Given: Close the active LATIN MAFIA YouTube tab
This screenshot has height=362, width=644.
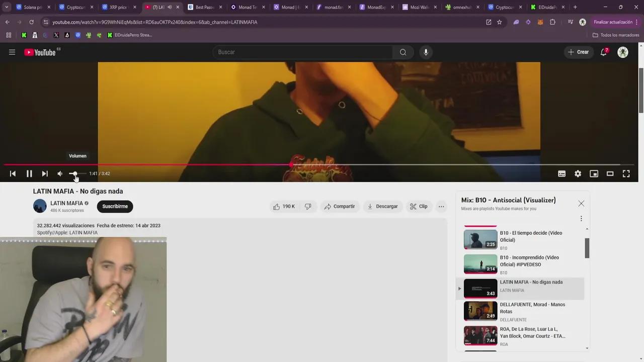Looking at the screenshot, I should point(178,7).
